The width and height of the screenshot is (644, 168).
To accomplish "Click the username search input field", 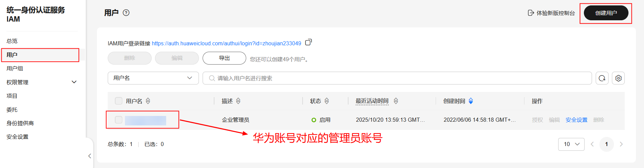I will tap(397, 78).
